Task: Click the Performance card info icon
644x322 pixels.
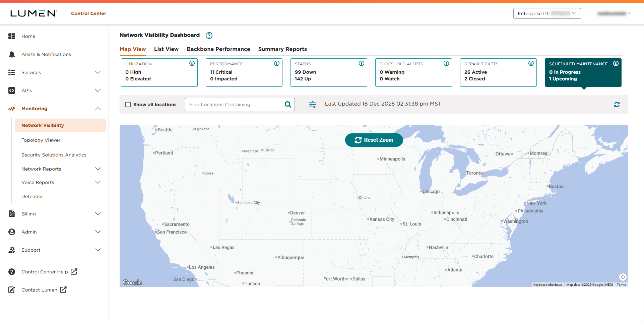Action: point(277,63)
